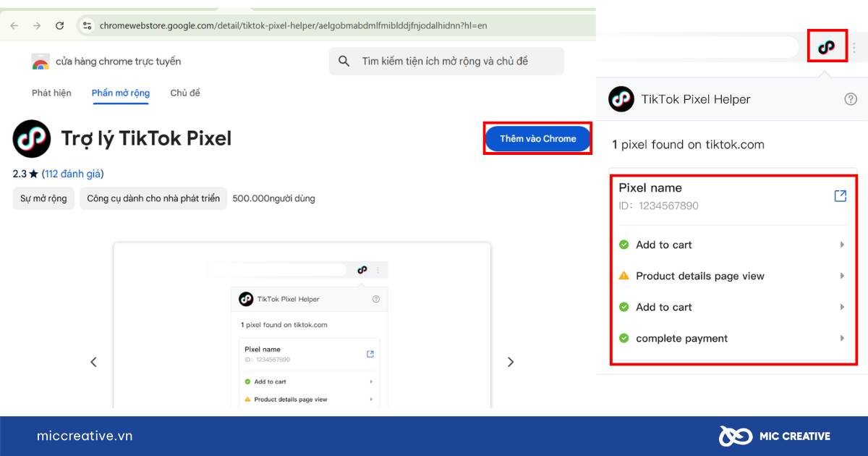Click TikTok Pixel Helper popup logo
Viewport: 868px width, 456px height.
coord(621,99)
